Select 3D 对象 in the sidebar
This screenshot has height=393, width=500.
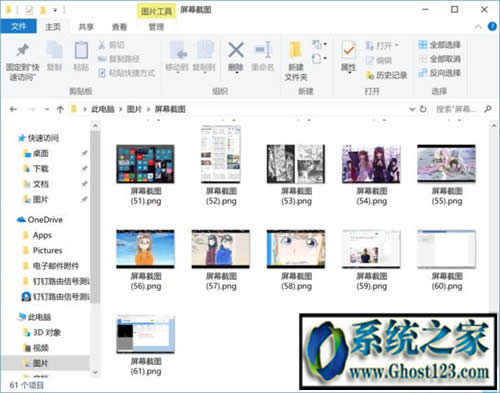click(42, 332)
